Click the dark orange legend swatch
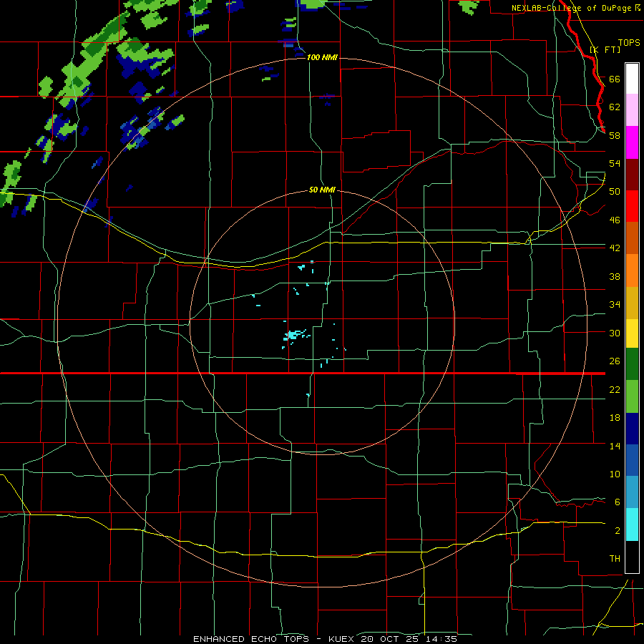This screenshot has height=644, width=644. click(x=632, y=238)
